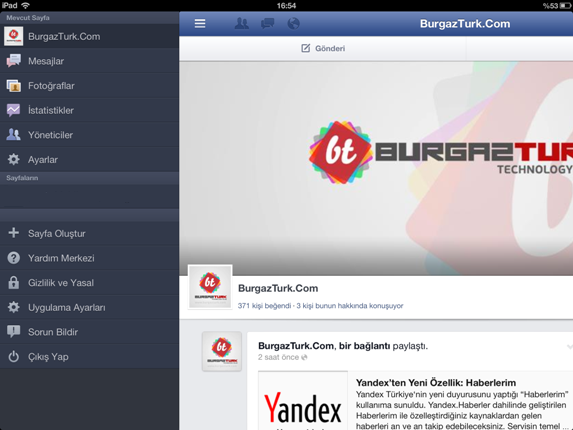Click the Yöneticiler people icon

[14, 134]
